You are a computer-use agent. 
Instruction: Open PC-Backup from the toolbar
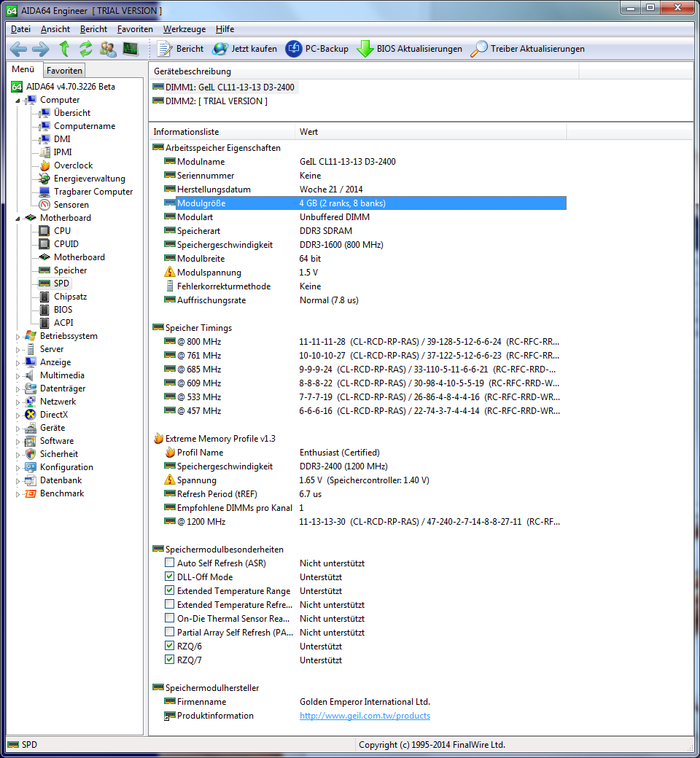click(x=317, y=49)
